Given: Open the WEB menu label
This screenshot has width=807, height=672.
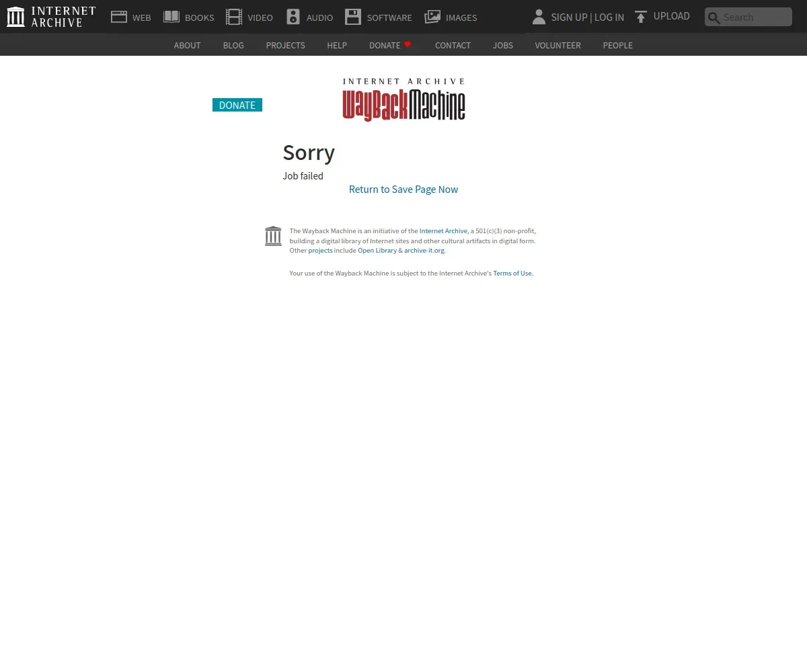Looking at the screenshot, I should pos(142,17).
